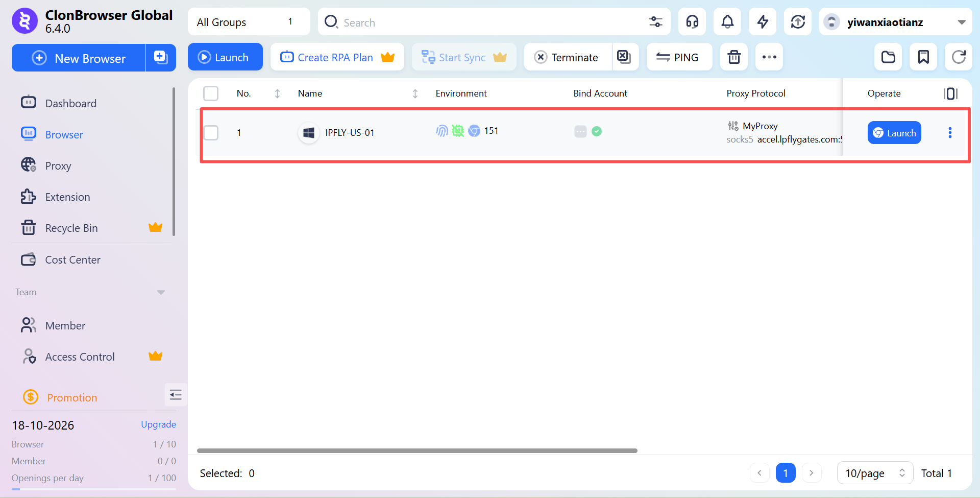The width and height of the screenshot is (980, 498).
Task: Open the three-dots more actions toolbar button
Action: [769, 57]
